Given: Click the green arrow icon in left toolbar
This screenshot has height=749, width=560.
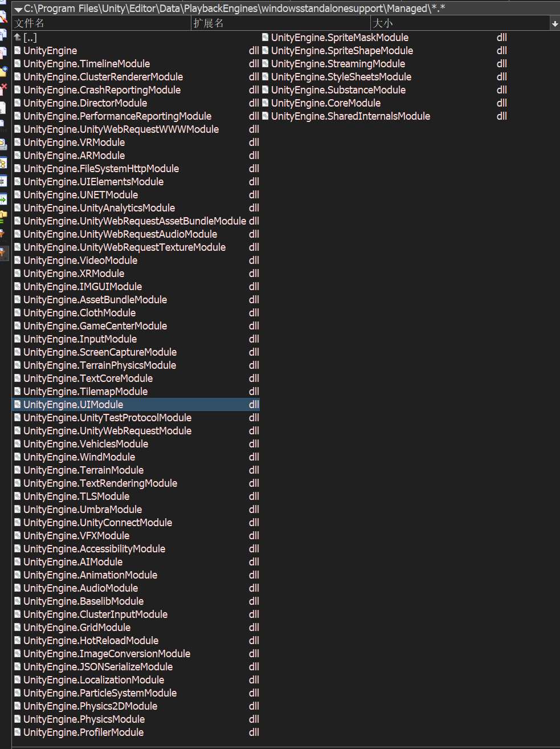Looking at the screenshot, I should pos(3,199).
